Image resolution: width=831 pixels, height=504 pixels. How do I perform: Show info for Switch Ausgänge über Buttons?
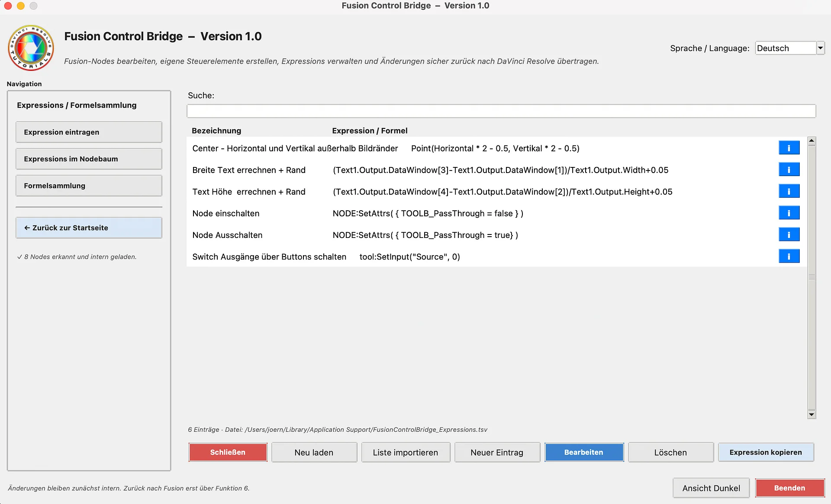click(789, 256)
